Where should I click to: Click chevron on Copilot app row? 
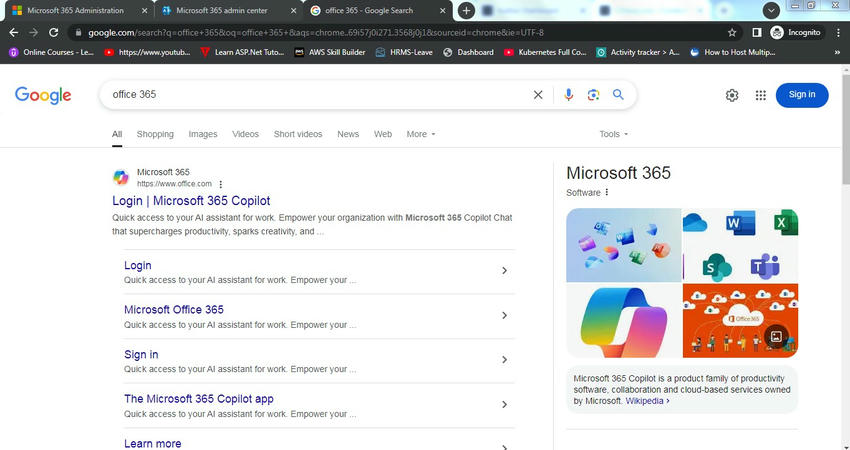click(x=504, y=404)
